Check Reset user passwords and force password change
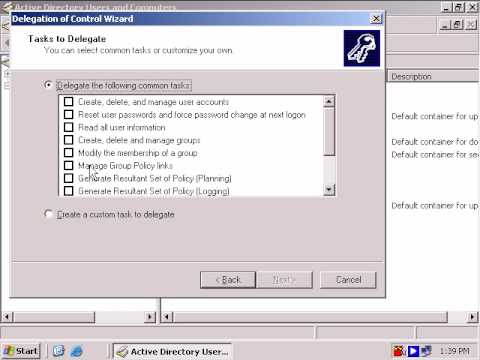480x360 pixels. 69,115
